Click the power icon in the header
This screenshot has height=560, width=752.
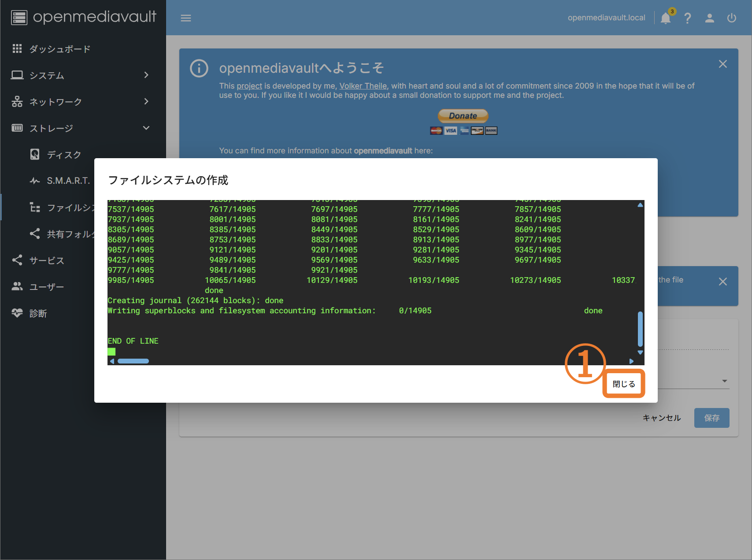coord(732,18)
